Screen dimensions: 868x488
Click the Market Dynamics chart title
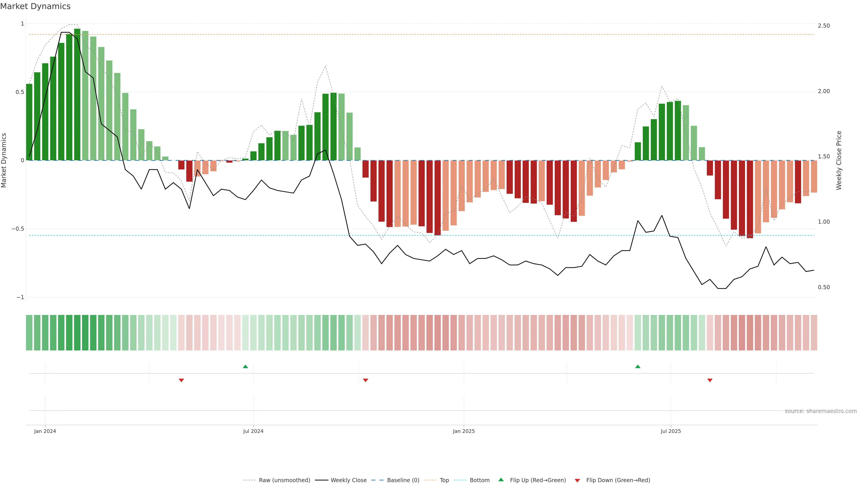click(35, 6)
